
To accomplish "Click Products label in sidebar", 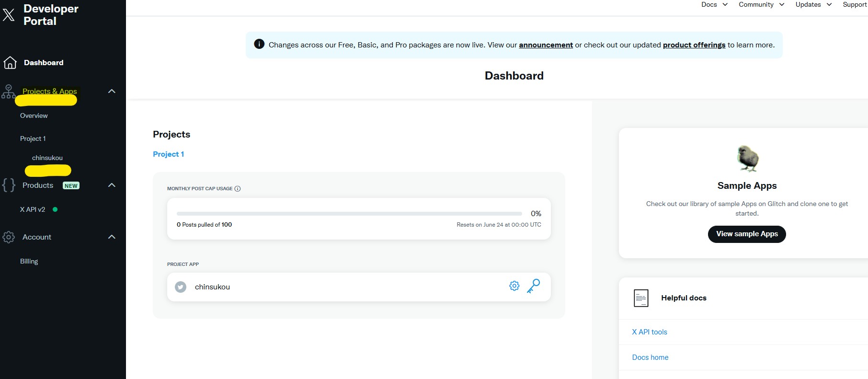I will coord(38,185).
